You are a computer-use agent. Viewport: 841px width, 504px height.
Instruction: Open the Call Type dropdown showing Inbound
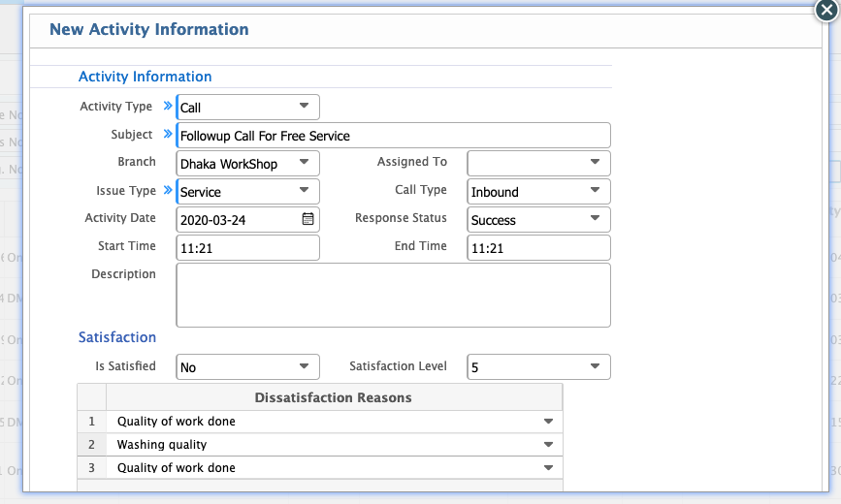pyautogui.click(x=538, y=191)
